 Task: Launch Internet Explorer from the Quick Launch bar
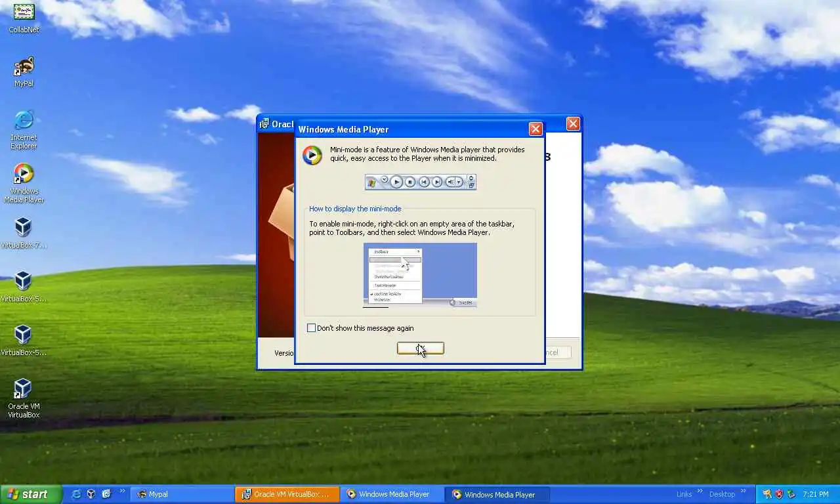tap(77, 494)
